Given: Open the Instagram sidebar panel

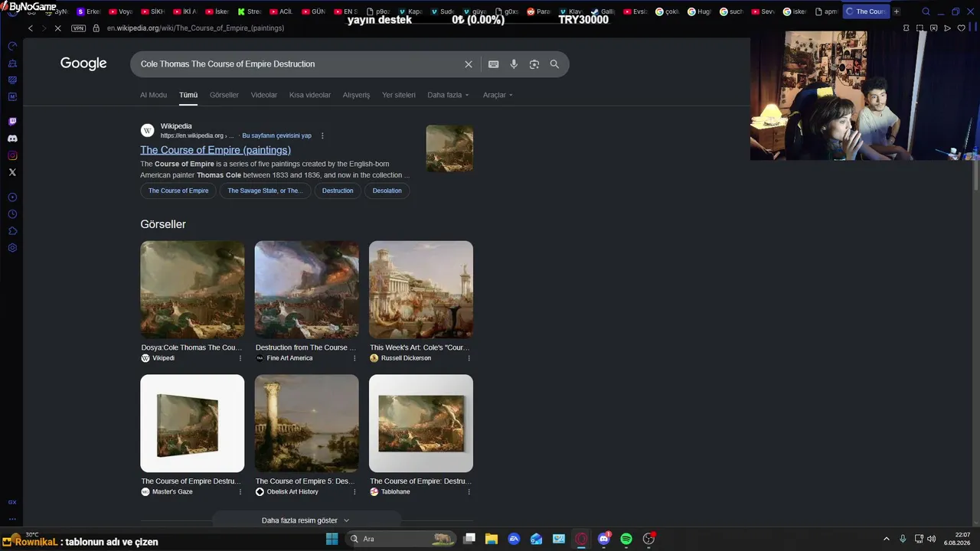Looking at the screenshot, I should (x=12, y=155).
